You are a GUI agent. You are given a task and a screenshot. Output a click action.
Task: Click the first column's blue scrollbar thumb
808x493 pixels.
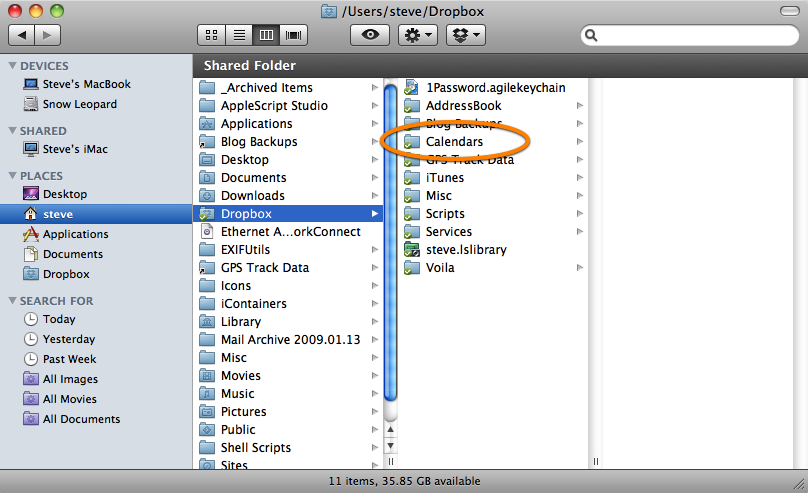391,242
